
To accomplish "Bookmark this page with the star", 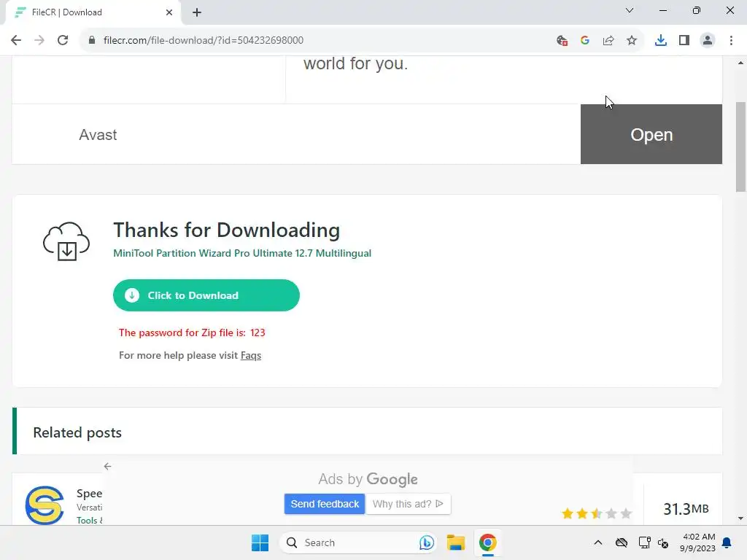I will click(632, 41).
